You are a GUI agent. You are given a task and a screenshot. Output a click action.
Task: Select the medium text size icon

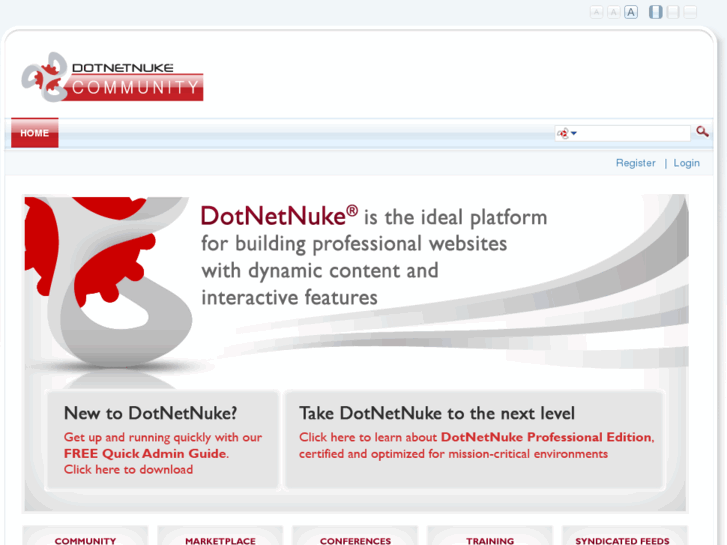click(613, 12)
